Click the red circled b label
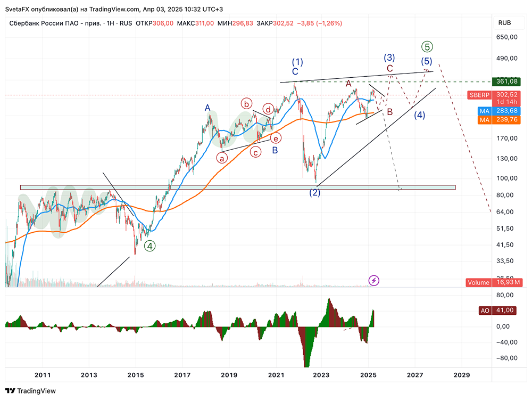This screenshot has height=400, width=532. [247, 103]
